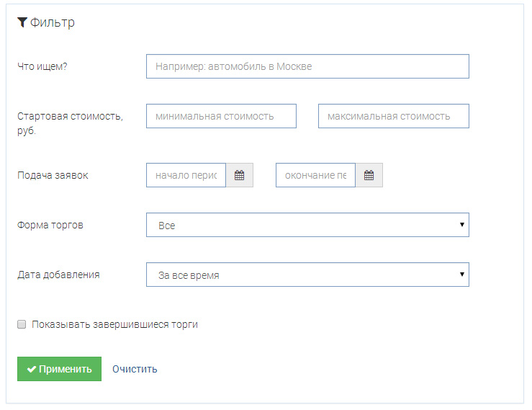The height and width of the screenshot is (410, 532).
Task: Click the максимальная стоимость input
Action: click(x=393, y=116)
